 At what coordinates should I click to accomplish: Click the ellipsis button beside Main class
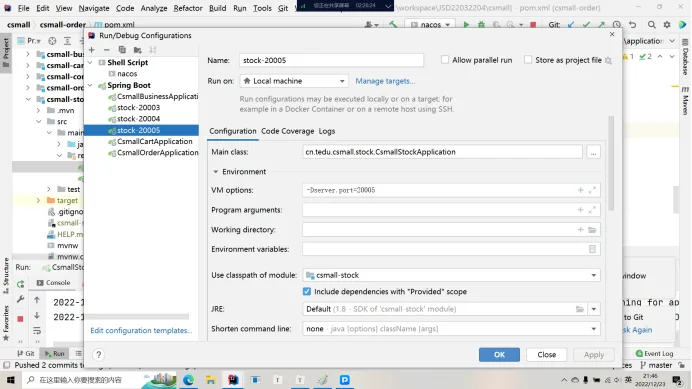point(594,152)
